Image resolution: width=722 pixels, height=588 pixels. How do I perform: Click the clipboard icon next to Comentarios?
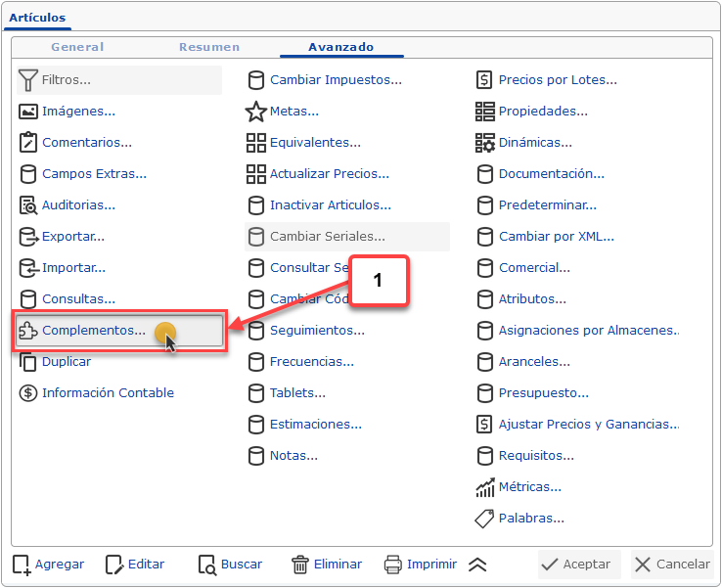[x=28, y=142]
